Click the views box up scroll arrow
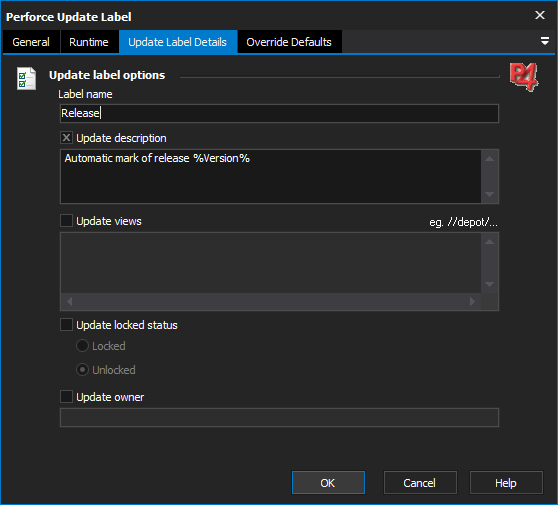The width and height of the screenshot is (558, 505). pos(490,242)
